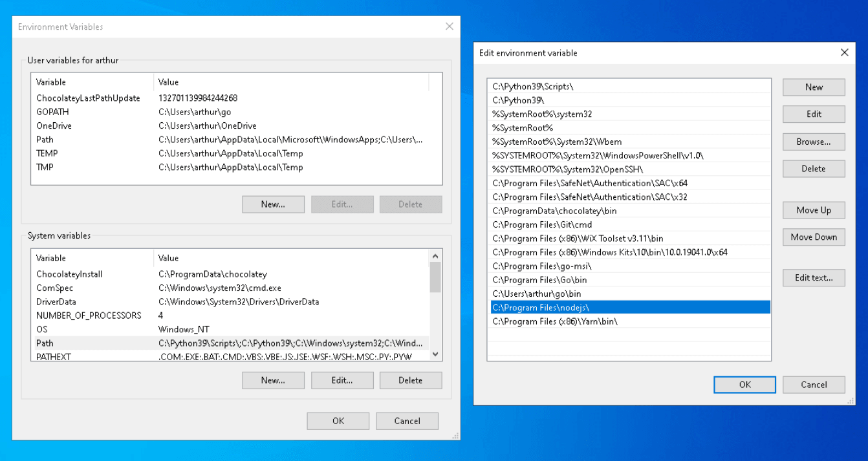The height and width of the screenshot is (461, 868).
Task: Select C:\Program Files (x86)\Yarn\bin\ entry
Action: pyautogui.click(x=554, y=321)
